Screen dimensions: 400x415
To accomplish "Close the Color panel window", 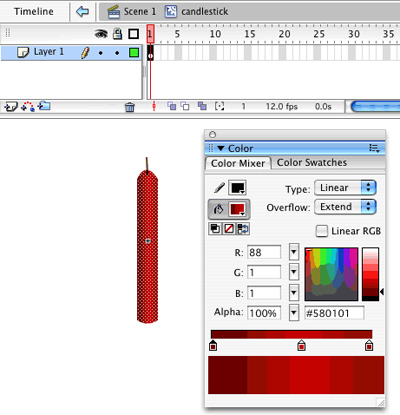I will coord(212,135).
